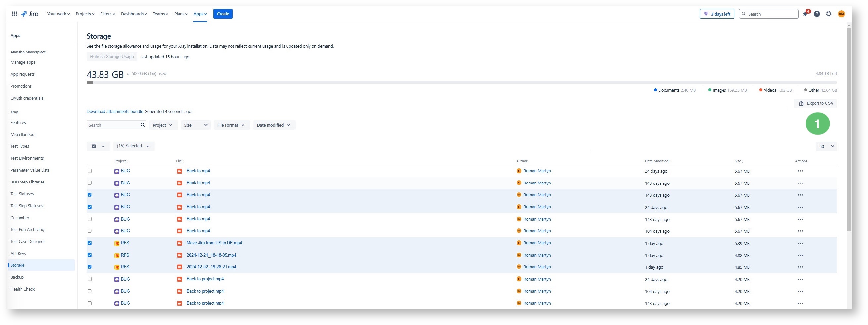Click the green Images legend dot
This screenshot has width=868, height=325.
click(710, 90)
